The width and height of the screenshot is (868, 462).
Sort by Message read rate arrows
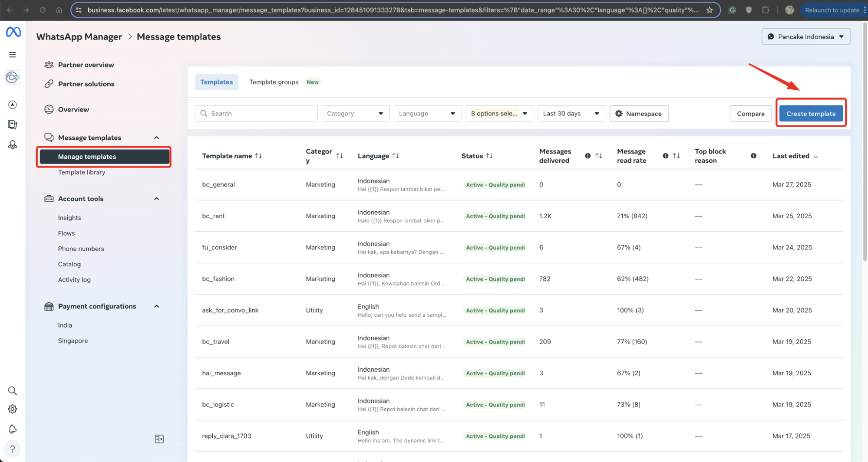point(677,156)
